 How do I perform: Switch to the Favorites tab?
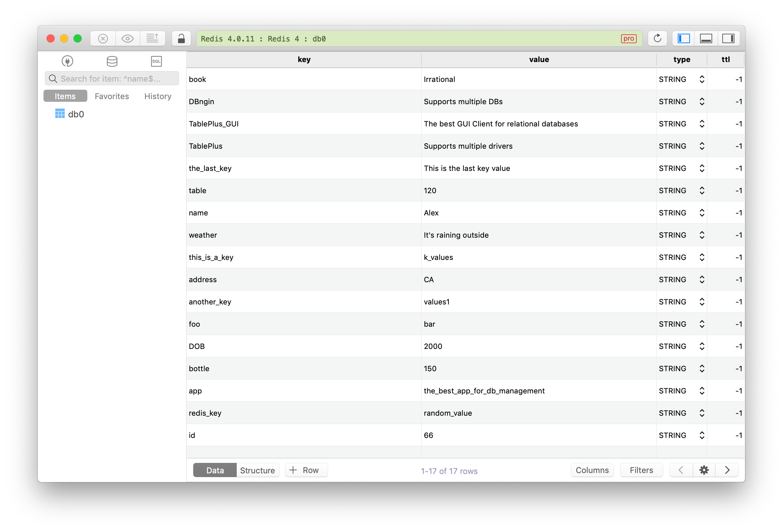click(112, 96)
